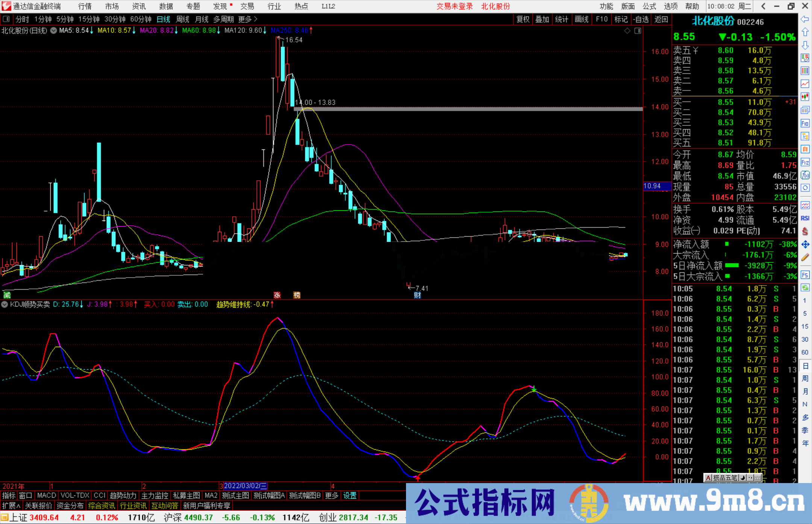Image resolution: width=812 pixels, height=524 pixels.
Task: Open the hierarchy tree icon in sidebar
Action: [805, 136]
